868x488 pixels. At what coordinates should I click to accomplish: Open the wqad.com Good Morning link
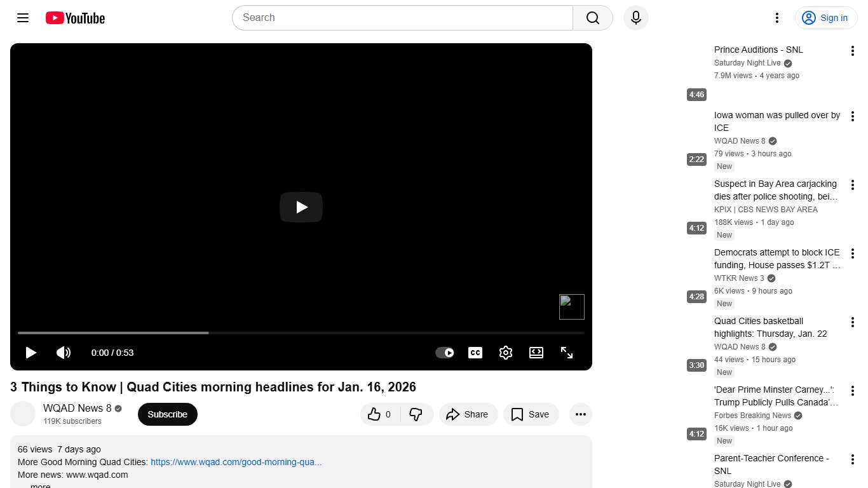click(236, 462)
